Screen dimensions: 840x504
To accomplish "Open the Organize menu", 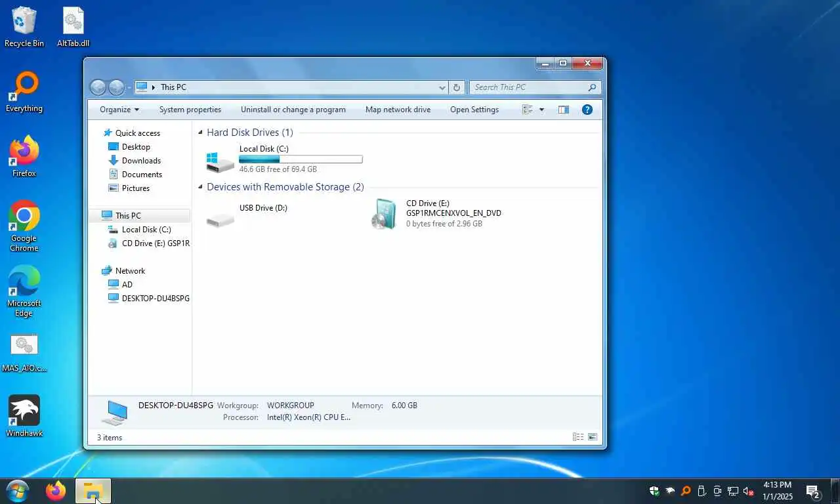I will [x=119, y=110].
